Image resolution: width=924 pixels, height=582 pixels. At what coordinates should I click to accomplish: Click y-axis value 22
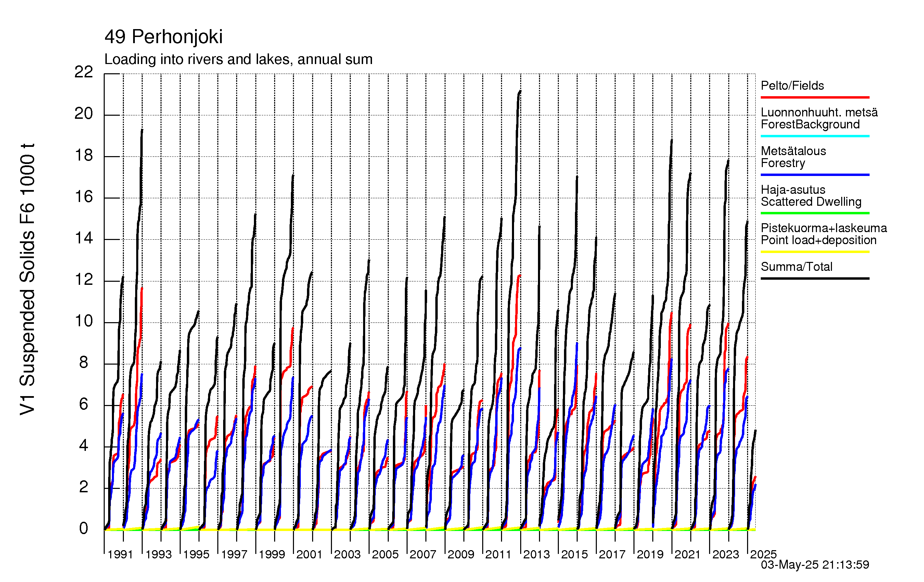point(84,72)
